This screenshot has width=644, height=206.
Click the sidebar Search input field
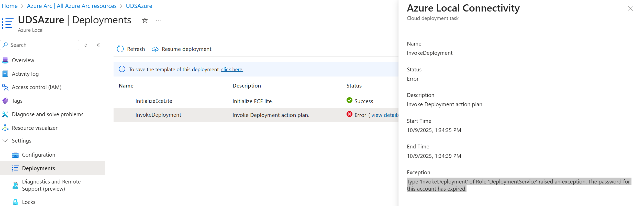pyautogui.click(x=40, y=45)
